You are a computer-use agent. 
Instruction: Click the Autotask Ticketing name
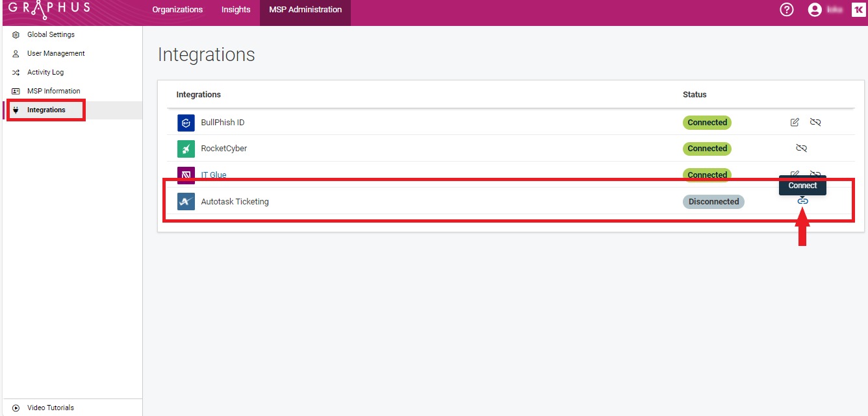pyautogui.click(x=235, y=202)
